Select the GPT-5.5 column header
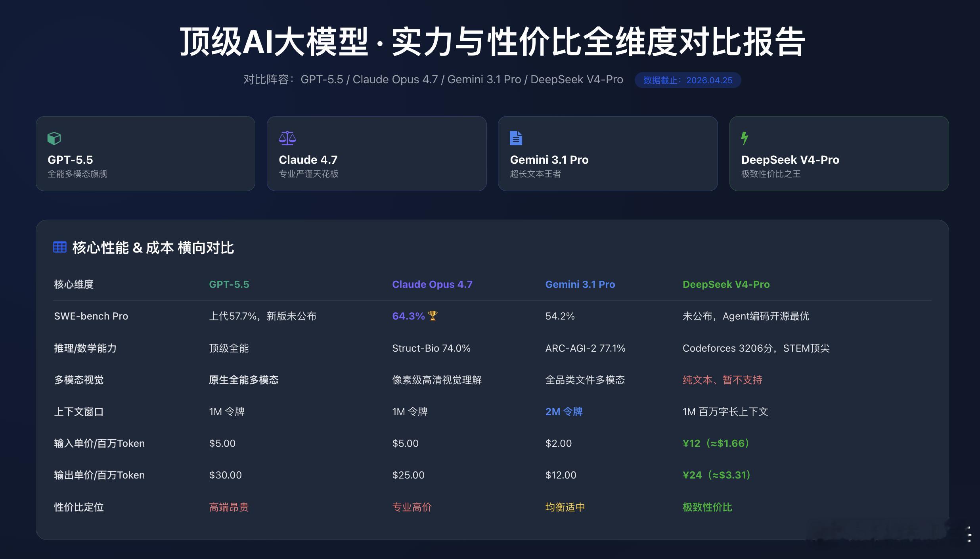The width and height of the screenshot is (980, 559). click(229, 284)
